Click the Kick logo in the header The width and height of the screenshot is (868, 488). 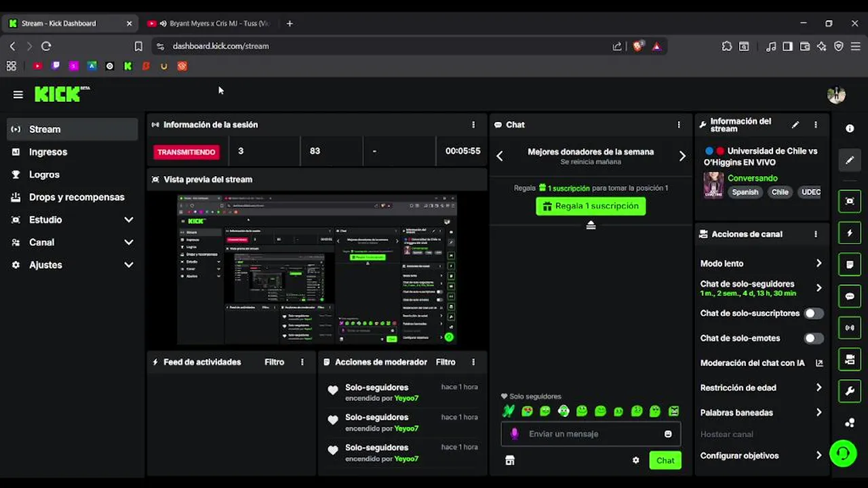click(62, 94)
